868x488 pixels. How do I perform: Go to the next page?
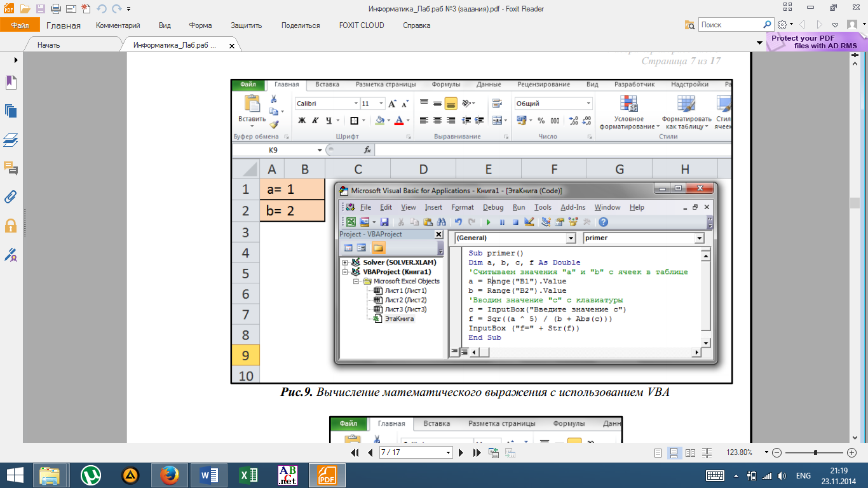462,452
